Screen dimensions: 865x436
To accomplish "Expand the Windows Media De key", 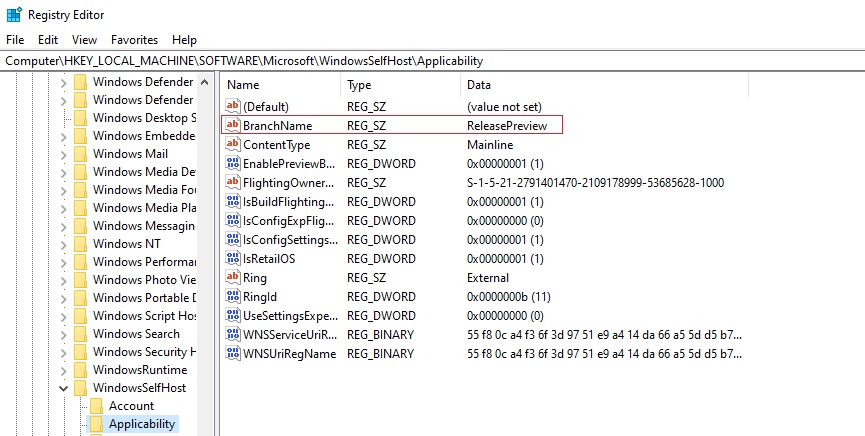I will coord(63,172).
